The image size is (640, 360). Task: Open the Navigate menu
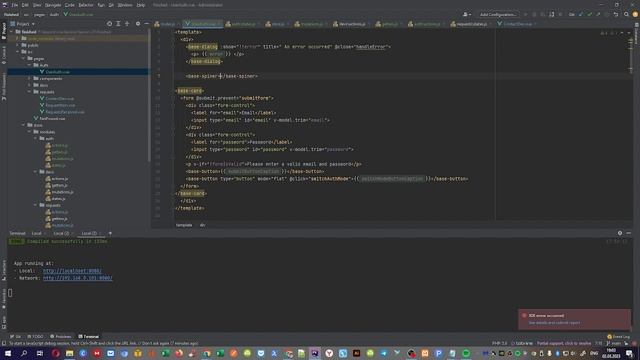point(53,5)
